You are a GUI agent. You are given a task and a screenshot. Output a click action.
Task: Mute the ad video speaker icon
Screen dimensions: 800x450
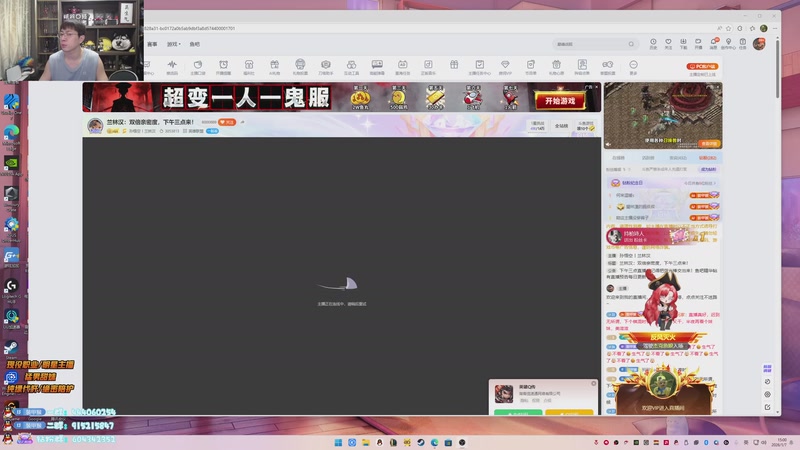[x=608, y=144]
